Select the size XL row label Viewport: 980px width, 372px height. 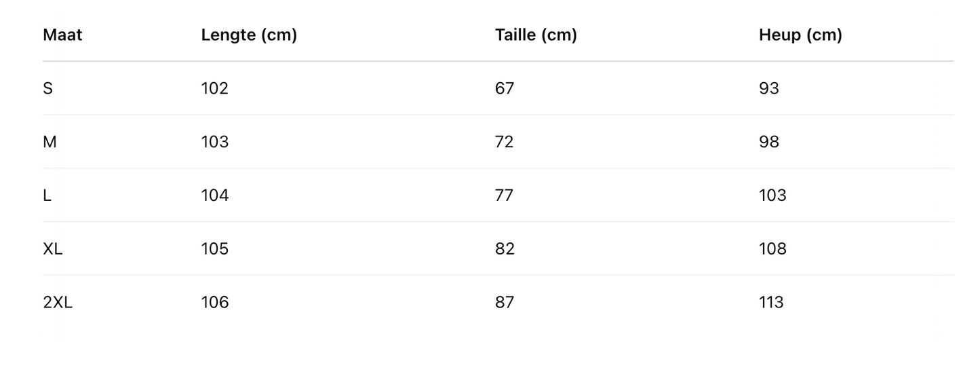(x=52, y=249)
